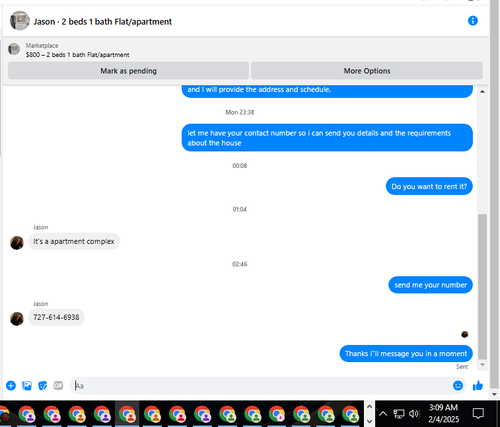
Task: Open the "Jason · 2 beds 1 bath Flat/apartment" title
Action: 103,22
